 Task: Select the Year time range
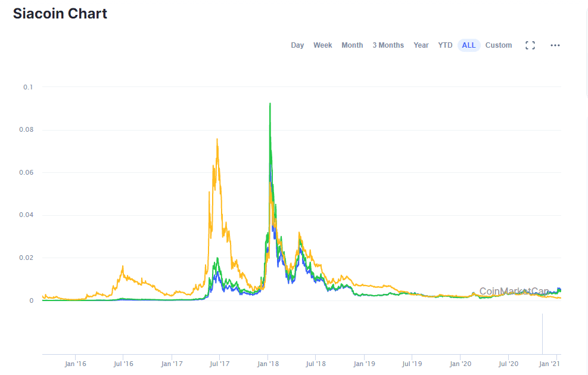[x=421, y=45]
